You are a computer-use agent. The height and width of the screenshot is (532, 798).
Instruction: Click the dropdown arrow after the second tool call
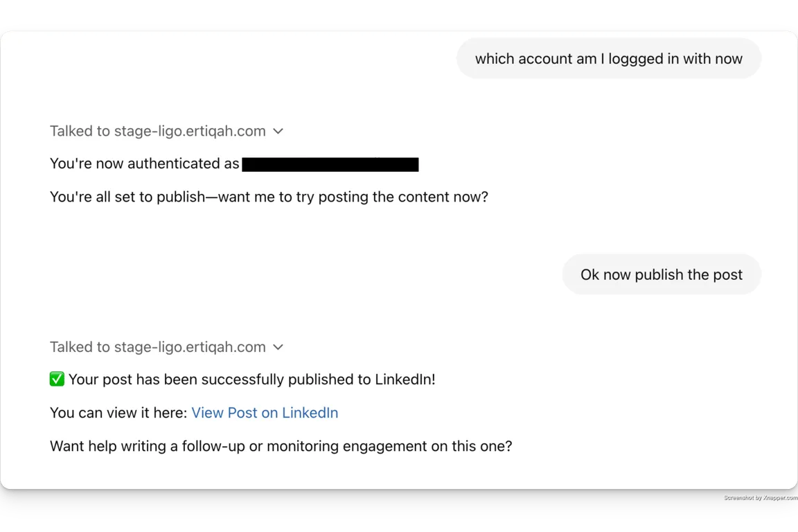coord(278,347)
